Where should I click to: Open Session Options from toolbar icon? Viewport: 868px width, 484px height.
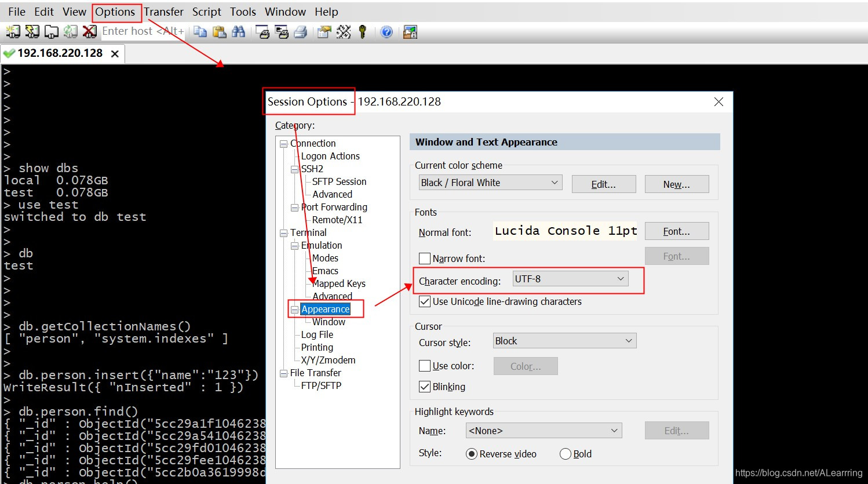[x=324, y=32]
